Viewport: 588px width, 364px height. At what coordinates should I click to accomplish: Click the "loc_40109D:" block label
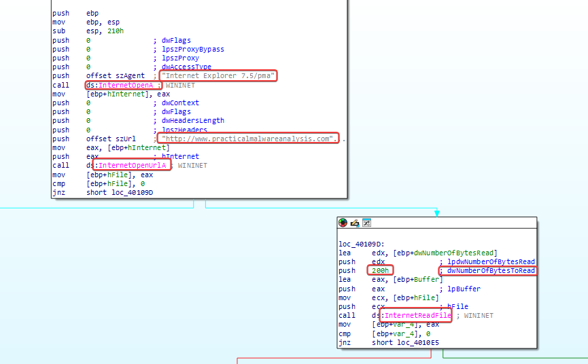coord(362,244)
